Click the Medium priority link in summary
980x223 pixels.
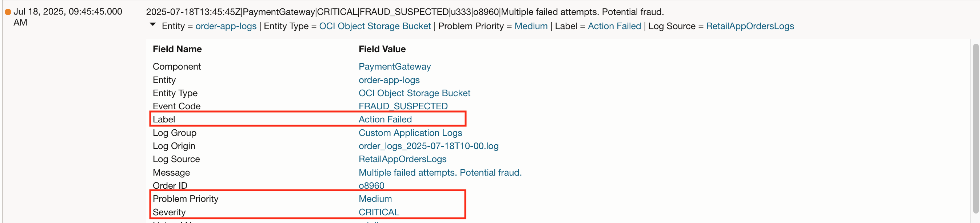tap(531, 26)
